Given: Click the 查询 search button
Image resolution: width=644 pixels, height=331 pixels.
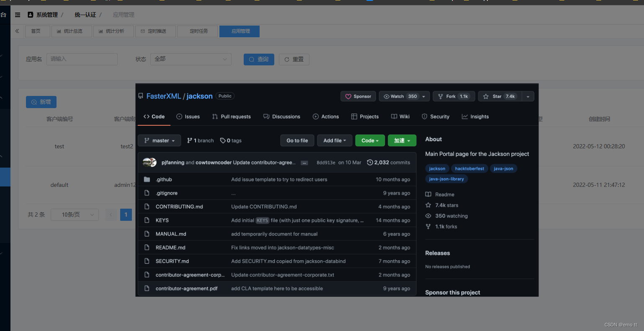Looking at the screenshot, I should 259,59.
